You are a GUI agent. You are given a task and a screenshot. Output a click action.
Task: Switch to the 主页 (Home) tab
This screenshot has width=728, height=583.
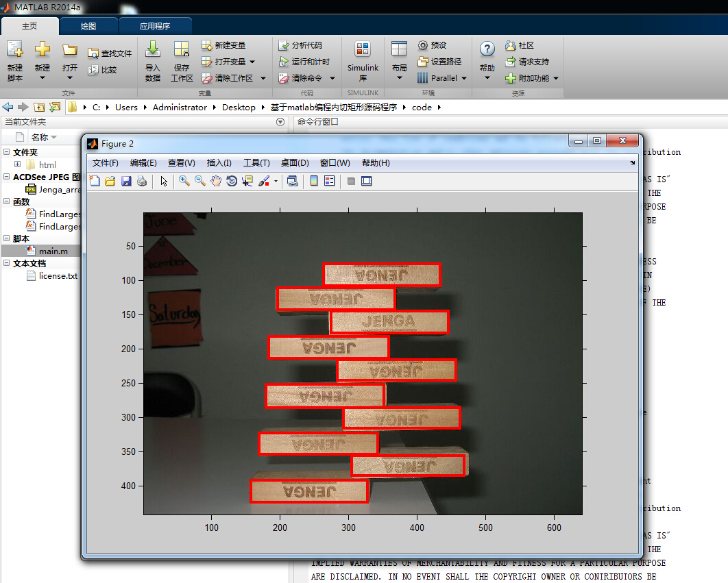pyautogui.click(x=29, y=26)
